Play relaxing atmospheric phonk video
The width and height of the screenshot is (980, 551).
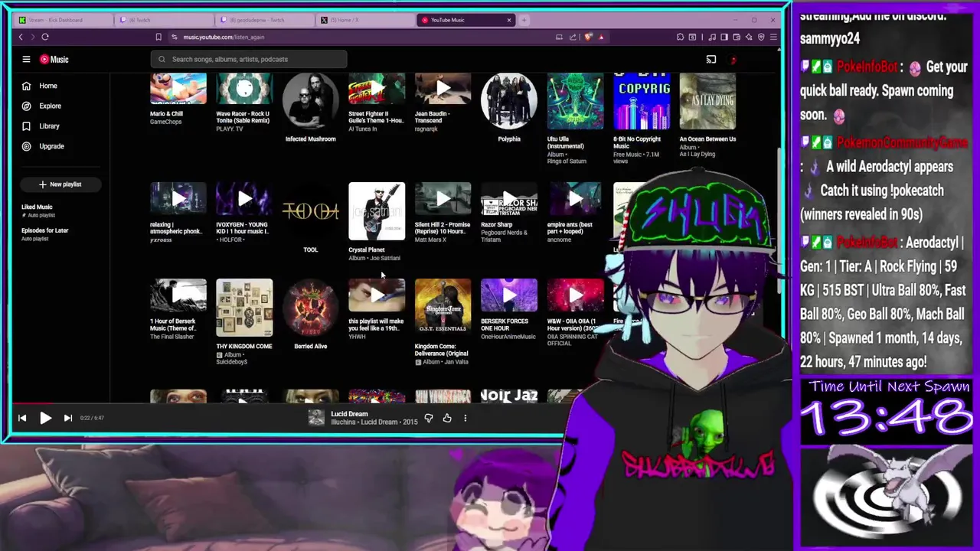[178, 199]
